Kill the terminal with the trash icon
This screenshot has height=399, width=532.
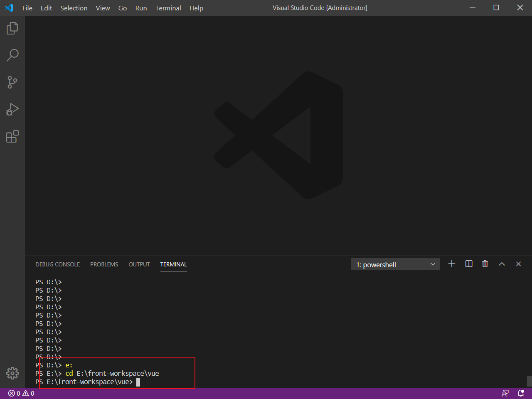point(485,264)
